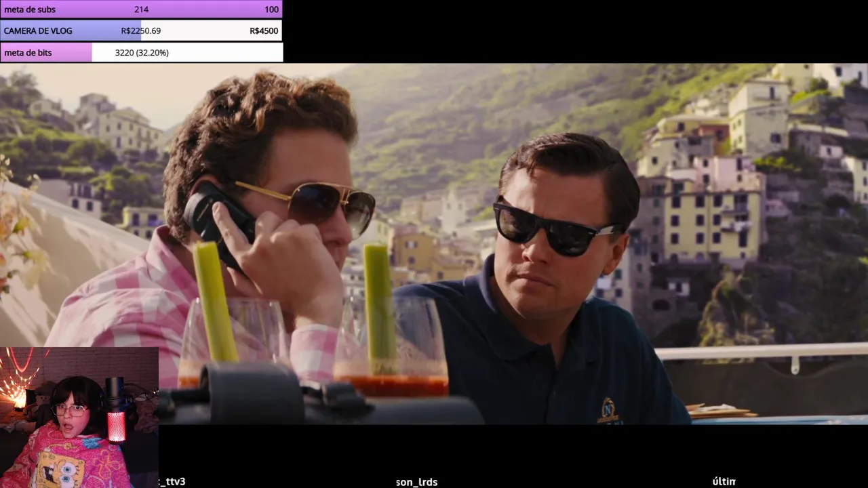Click the 'R$2250.69' current amount

(x=141, y=30)
